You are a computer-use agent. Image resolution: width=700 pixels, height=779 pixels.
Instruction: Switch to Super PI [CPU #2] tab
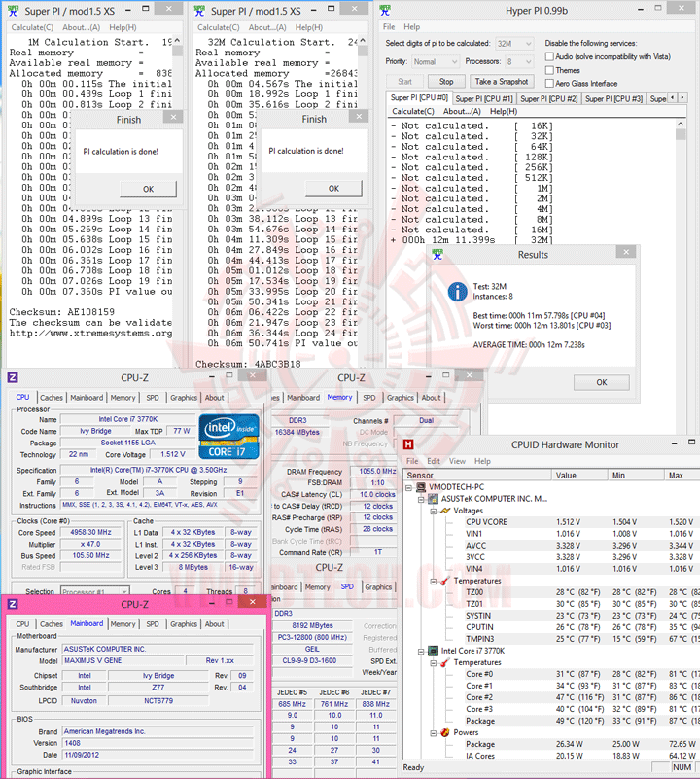548,98
